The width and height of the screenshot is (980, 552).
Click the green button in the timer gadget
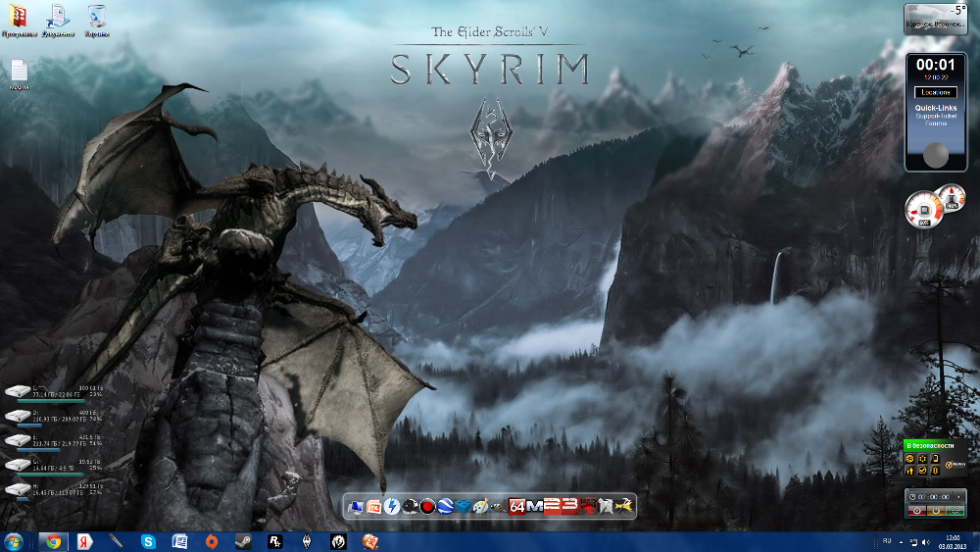pyautogui.click(x=955, y=511)
